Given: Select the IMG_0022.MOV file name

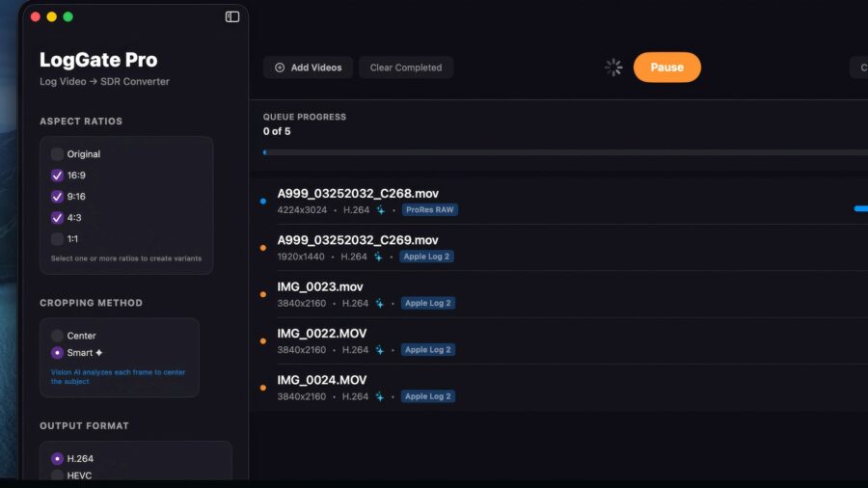Looking at the screenshot, I should [321, 334].
